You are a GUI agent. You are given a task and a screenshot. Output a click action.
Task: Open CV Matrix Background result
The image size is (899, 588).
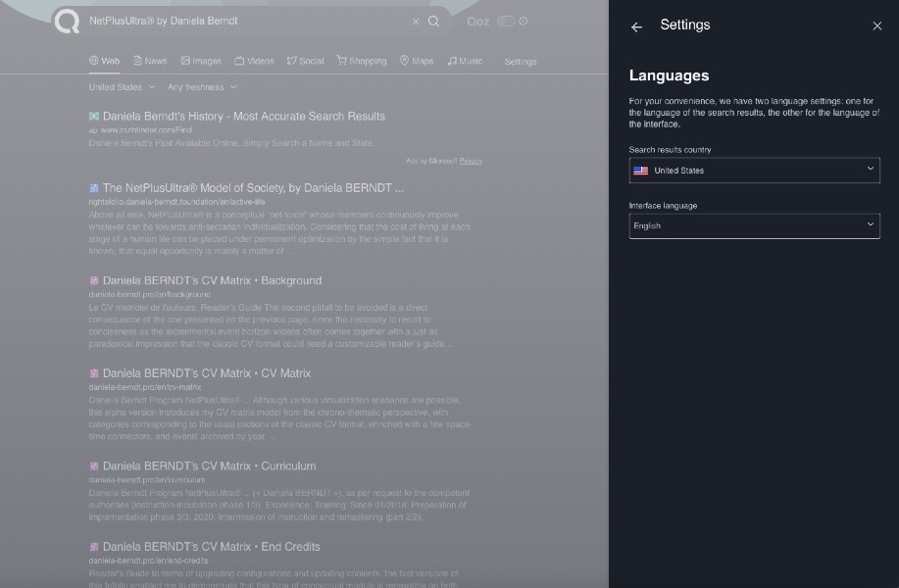coord(212,281)
